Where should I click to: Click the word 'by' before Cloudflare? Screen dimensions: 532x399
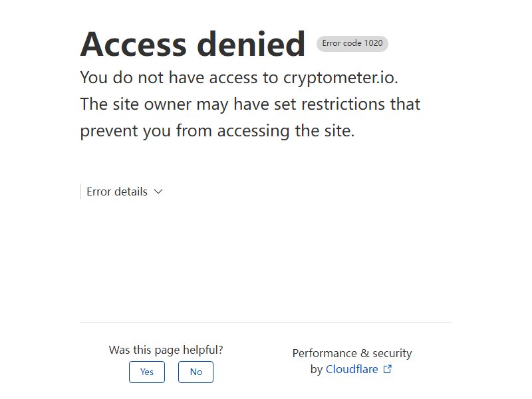(x=317, y=370)
